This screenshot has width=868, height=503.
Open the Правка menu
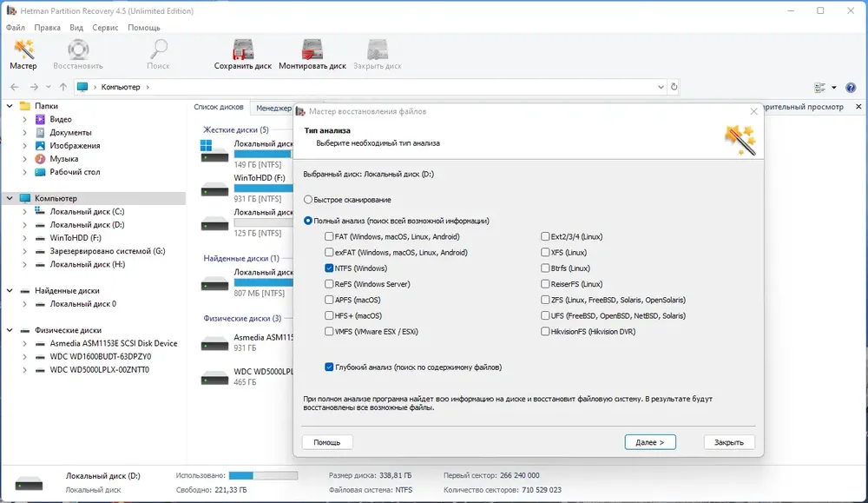click(x=47, y=28)
